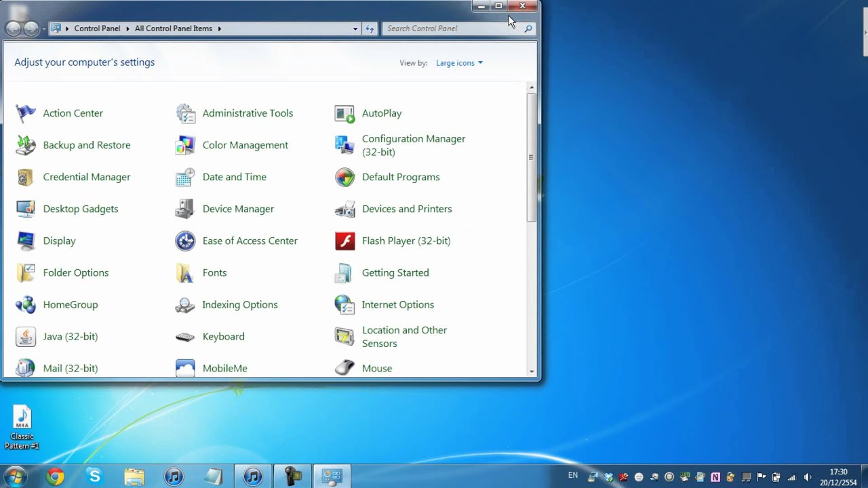Open Indexing Options
Image resolution: width=868 pixels, height=488 pixels.
(226, 304)
